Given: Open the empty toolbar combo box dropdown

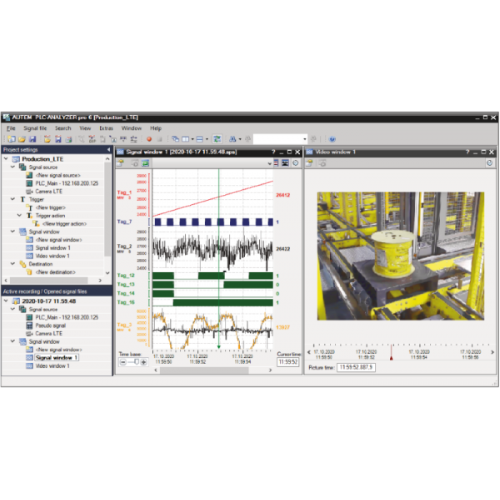Looking at the screenshot, I should pyautogui.click(x=304, y=139).
